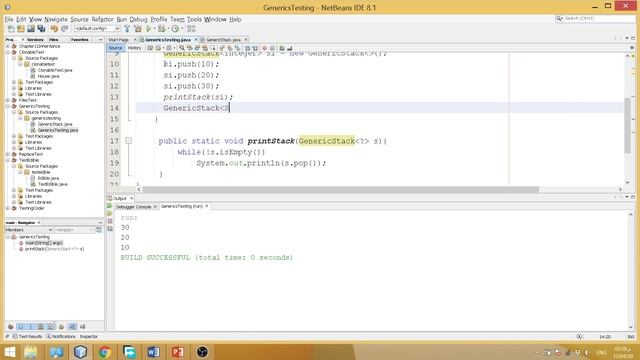The image size is (640, 360).
Task: Open PowerPoint from taskbar
Action: [x=178, y=352]
